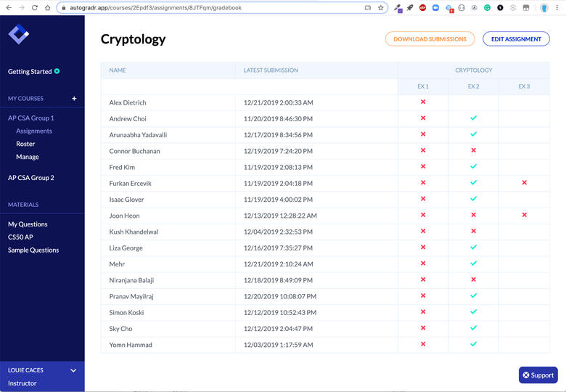Click the user profile avatar icon

[544, 7]
